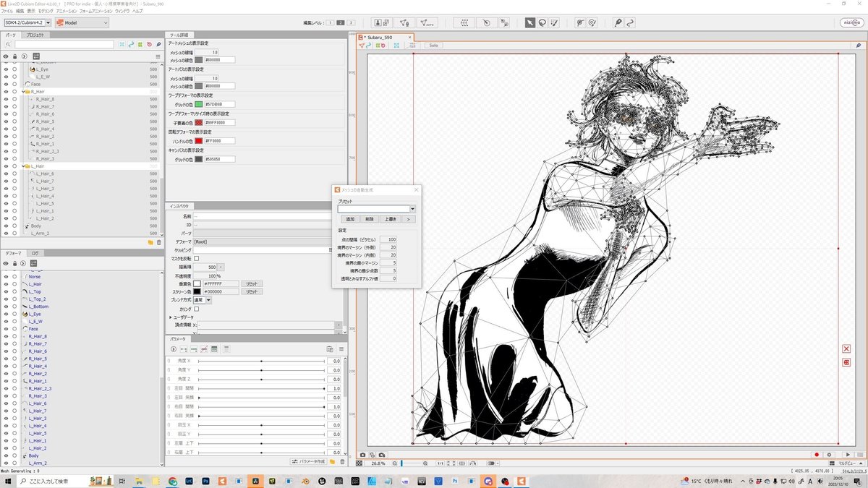Open the Parts panel hamburger menu
This screenshot has width=868, height=488.
pos(158,56)
